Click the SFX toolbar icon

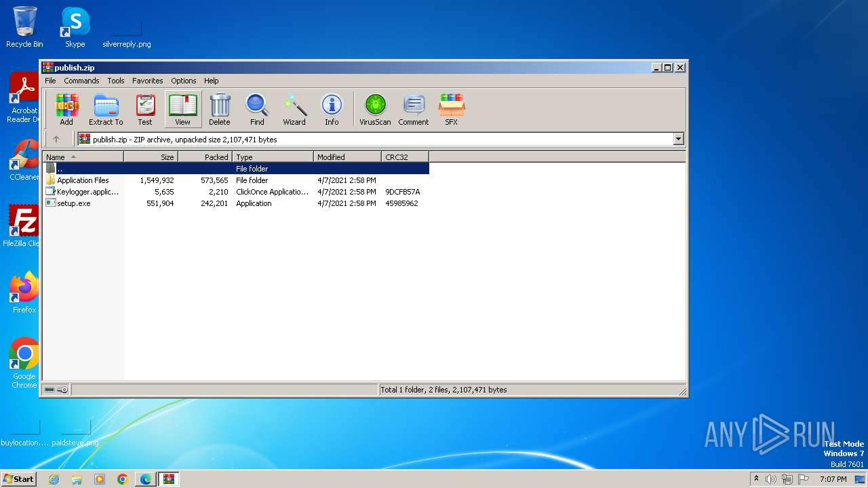click(451, 110)
